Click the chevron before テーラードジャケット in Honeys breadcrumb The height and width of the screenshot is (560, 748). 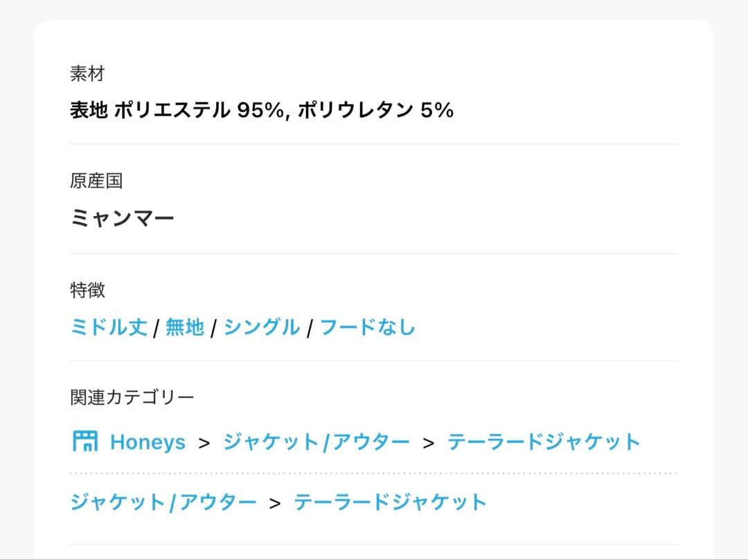[x=429, y=443]
